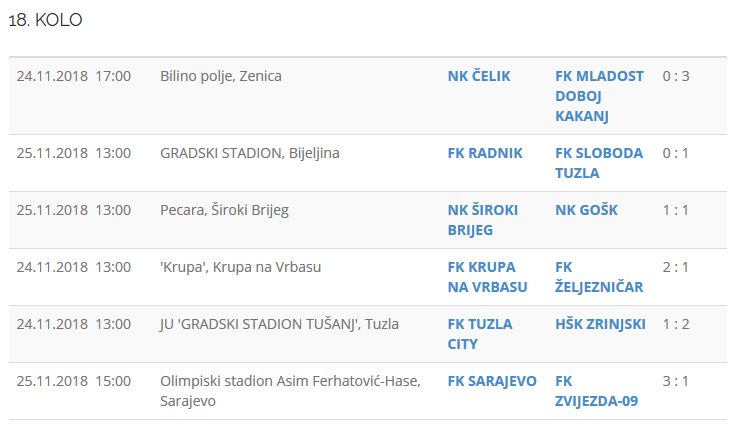Screen dimensions: 735x431
Task: Click the NK GOŠK team link
Action: 586,210
